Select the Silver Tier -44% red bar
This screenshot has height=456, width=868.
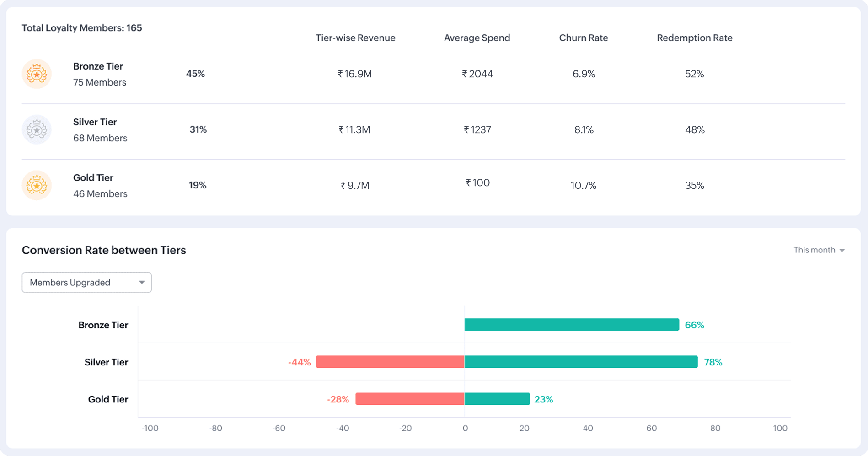(390, 362)
